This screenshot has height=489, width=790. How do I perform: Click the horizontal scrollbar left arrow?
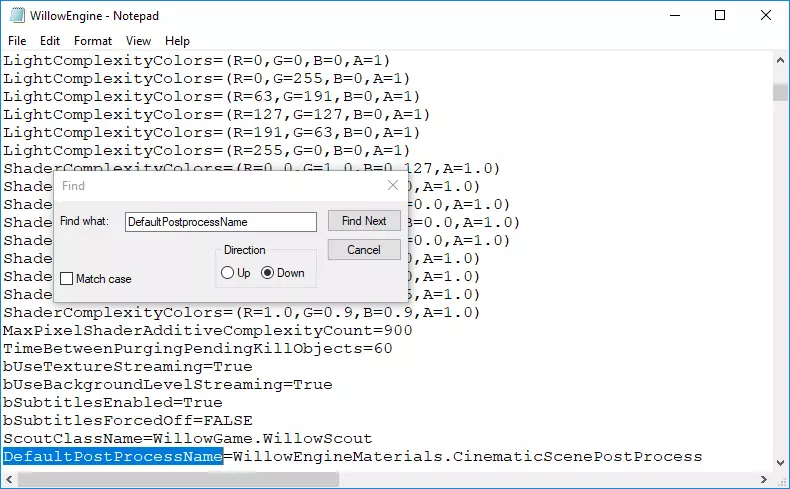coord(9,479)
